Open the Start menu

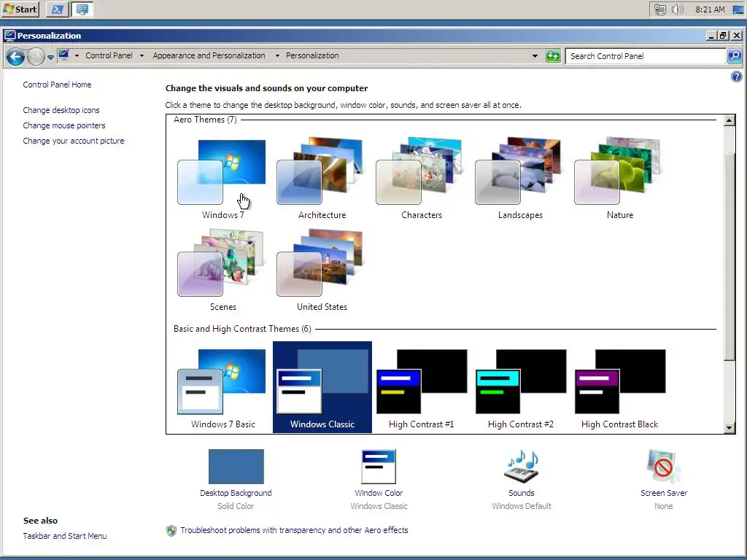pos(20,9)
